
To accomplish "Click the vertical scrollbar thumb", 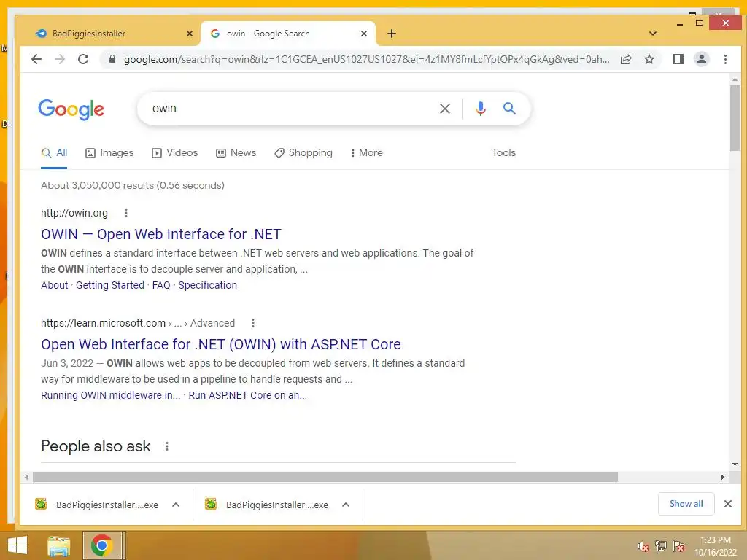I will pyautogui.click(x=735, y=117).
